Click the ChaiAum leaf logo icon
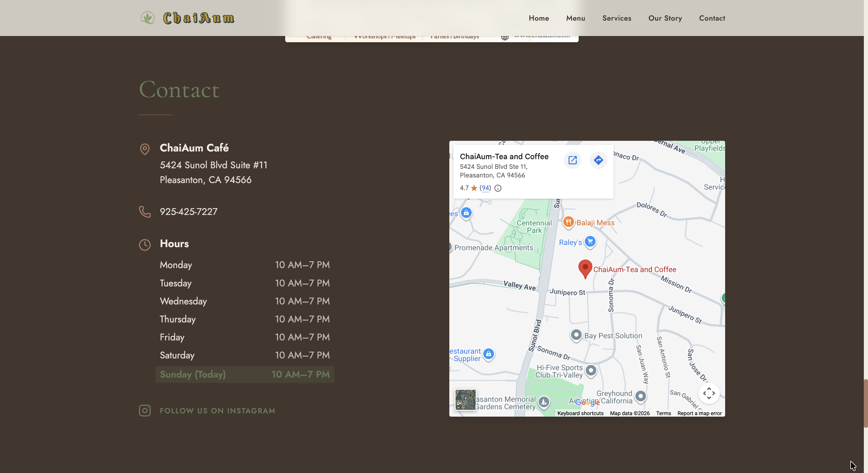The height and width of the screenshot is (473, 868). 148,17
